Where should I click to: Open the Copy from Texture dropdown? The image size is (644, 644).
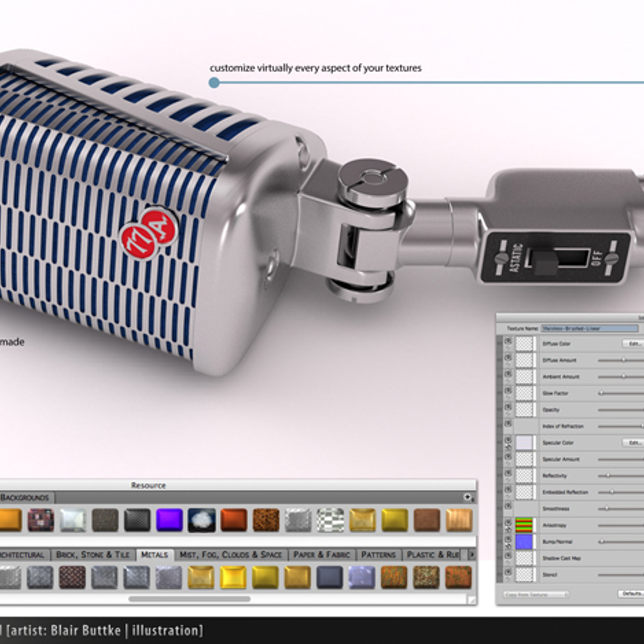536,594
